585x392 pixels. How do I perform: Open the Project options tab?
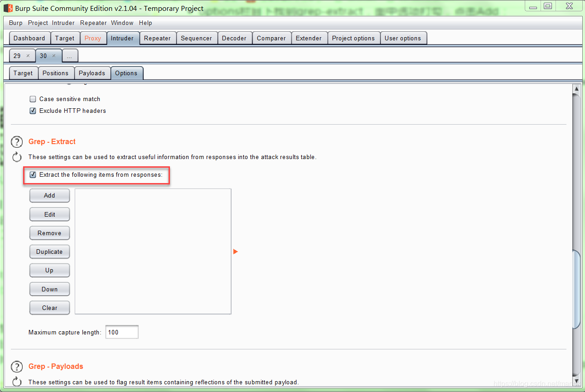353,38
